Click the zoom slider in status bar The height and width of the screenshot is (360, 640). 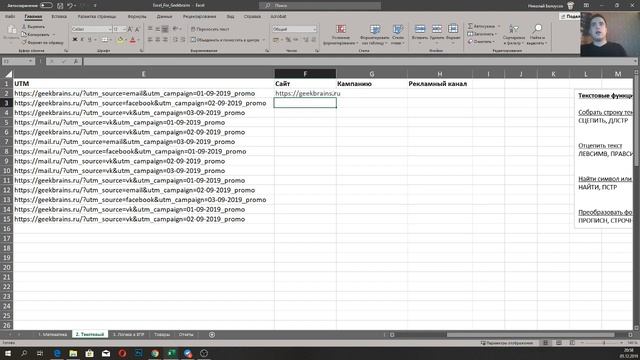pyautogui.click(x=603, y=343)
